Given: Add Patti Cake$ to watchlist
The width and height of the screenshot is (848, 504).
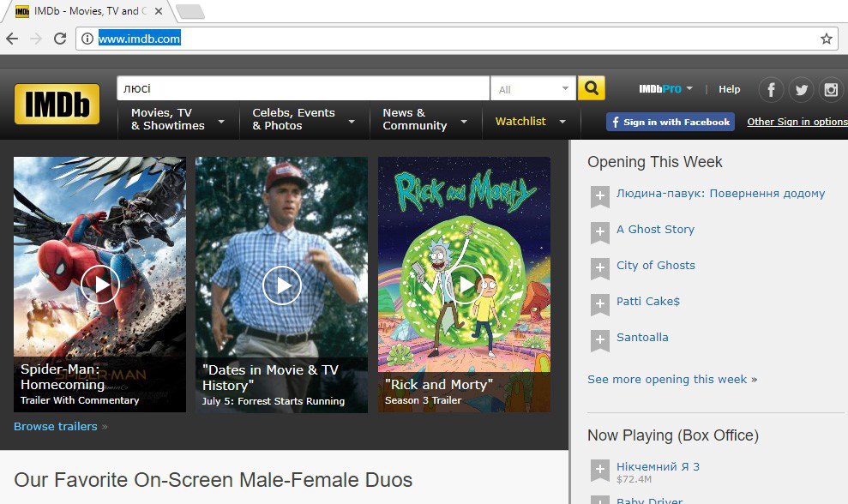Looking at the screenshot, I should pos(599,305).
